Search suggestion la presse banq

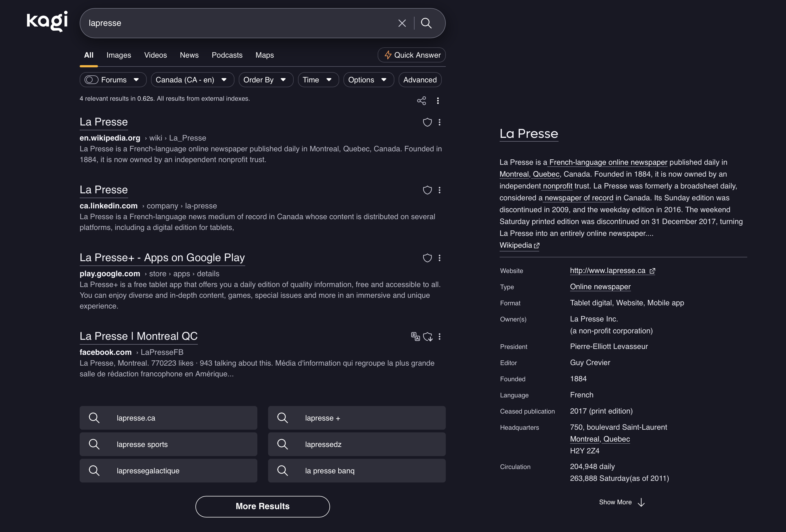[357, 471]
